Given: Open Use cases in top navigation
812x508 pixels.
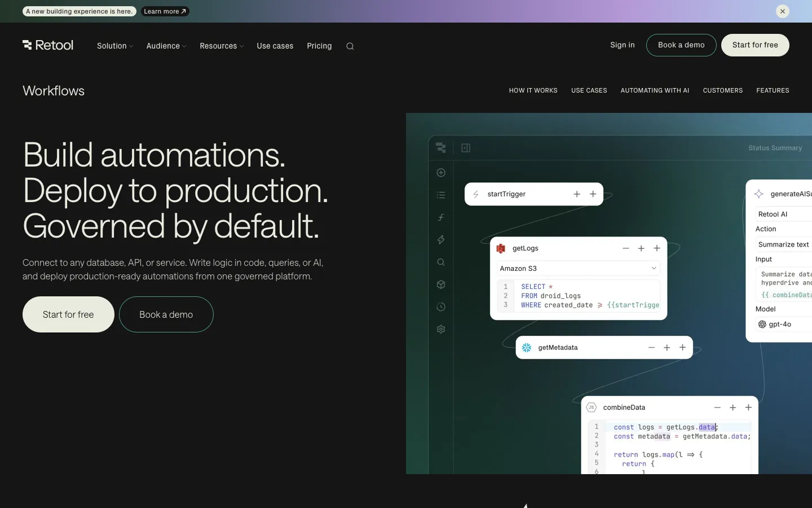Looking at the screenshot, I should tap(275, 46).
